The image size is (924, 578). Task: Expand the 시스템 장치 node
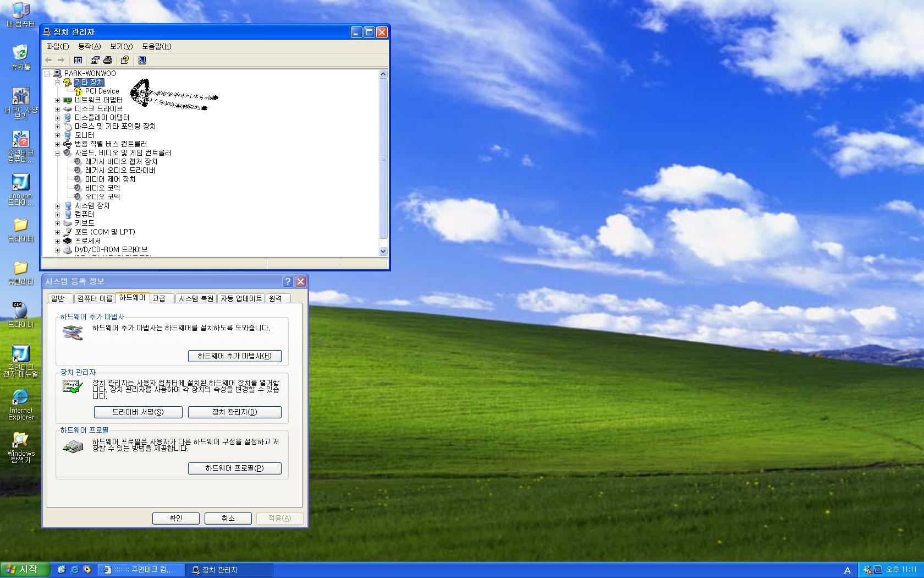[57, 206]
